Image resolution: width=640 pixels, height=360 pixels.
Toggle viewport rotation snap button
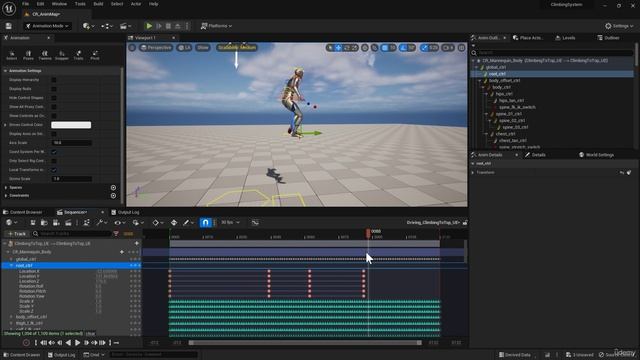[x=403, y=48]
